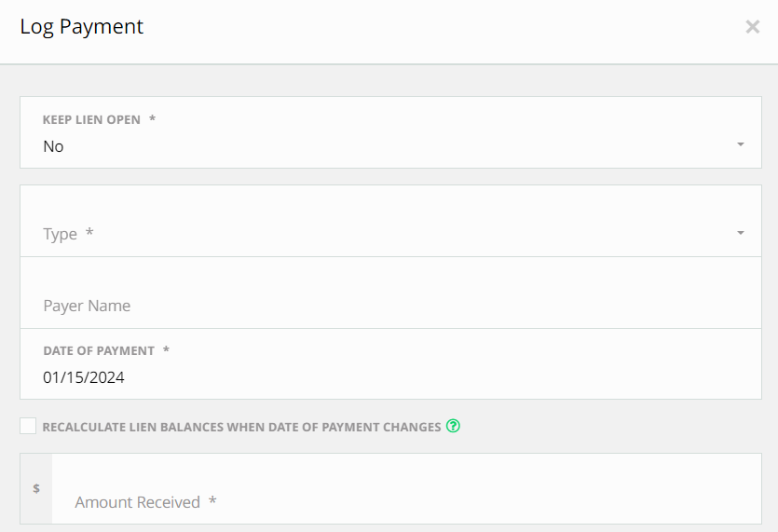Click the Type field placeholder text

pyautogui.click(x=61, y=234)
